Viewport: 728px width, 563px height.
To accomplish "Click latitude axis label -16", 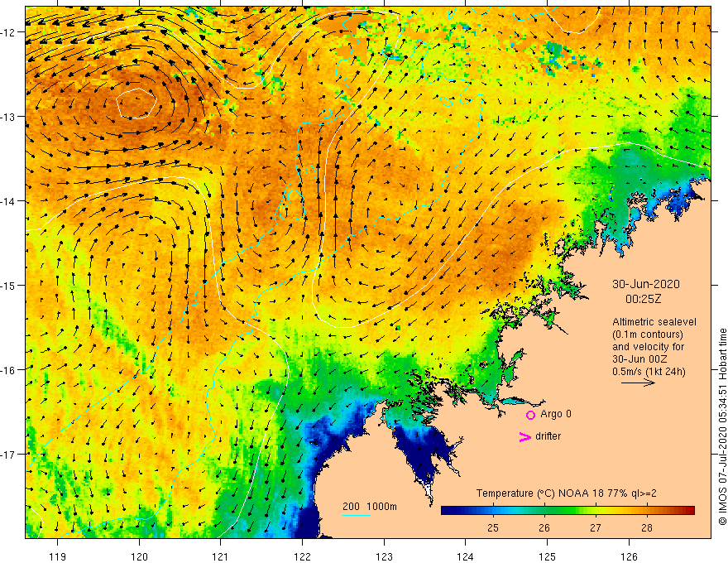I will (x=7, y=370).
